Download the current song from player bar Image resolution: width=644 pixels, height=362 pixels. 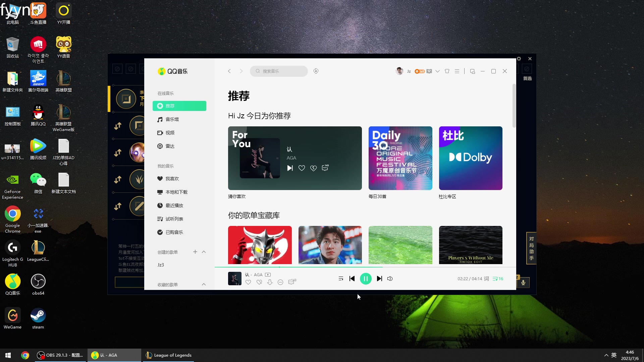tap(270, 282)
